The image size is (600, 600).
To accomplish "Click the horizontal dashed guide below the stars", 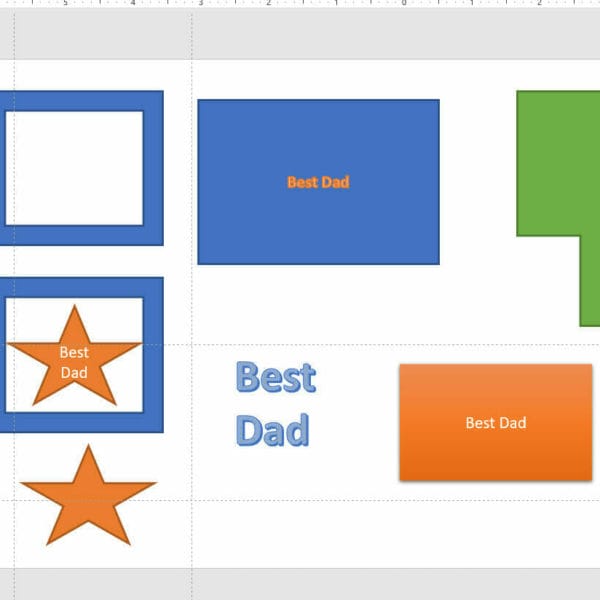I will pos(300,501).
